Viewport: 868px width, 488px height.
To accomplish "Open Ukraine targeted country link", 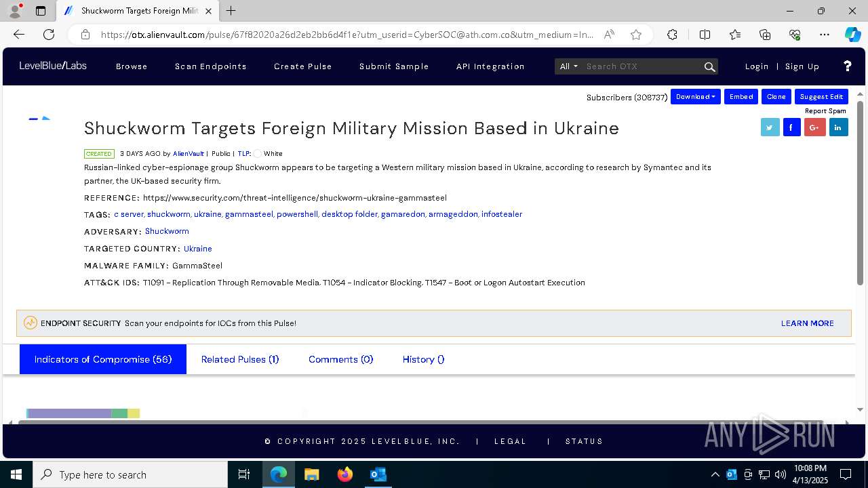I will (198, 249).
